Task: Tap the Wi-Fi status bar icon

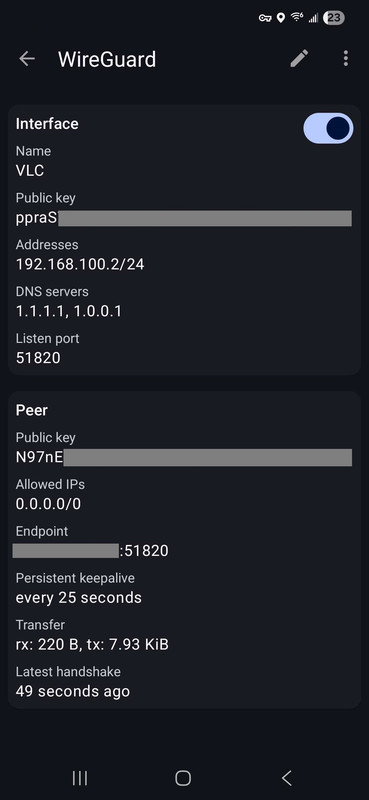Action: coord(297,18)
